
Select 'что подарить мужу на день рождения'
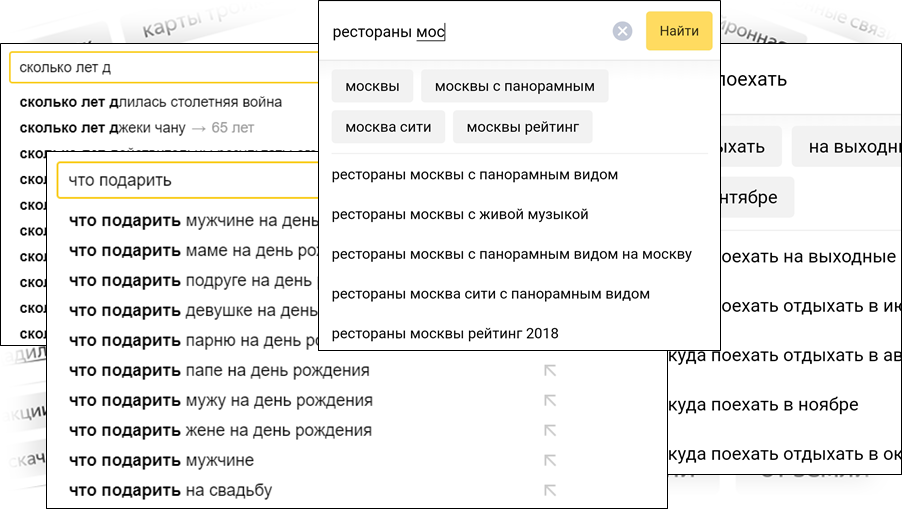(x=221, y=400)
